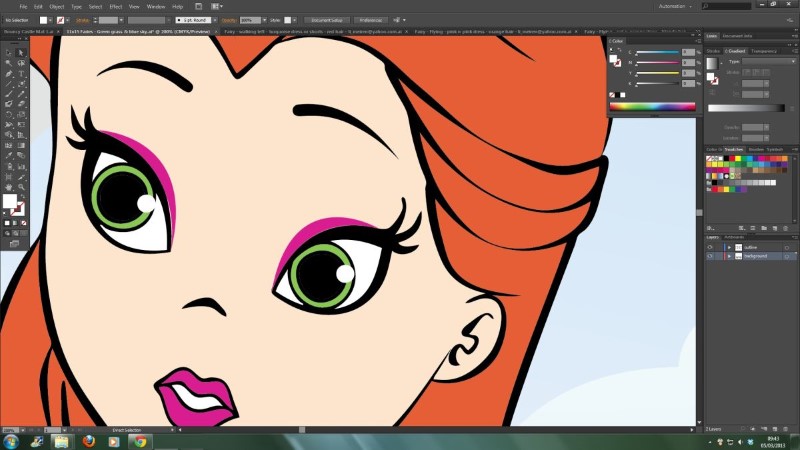Expand the background layer contents
Screen dimensions: 800x450
[728, 256]
